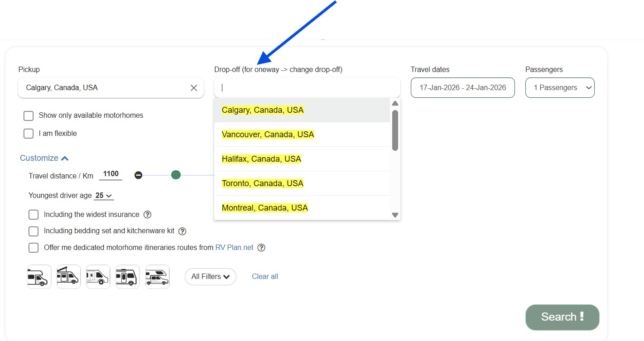Select the truck camper vehicle icon
Image resolution: width=644 pixels, height=341 pixels.
pyautogui.click(x=157, y=277)
